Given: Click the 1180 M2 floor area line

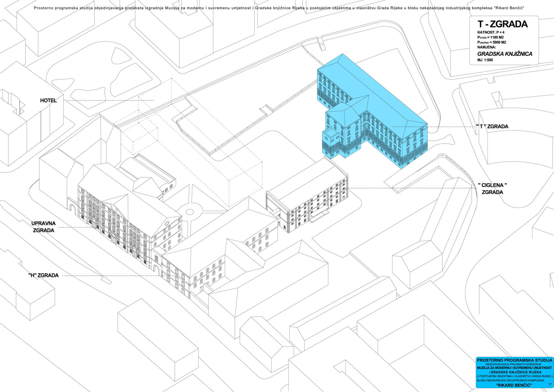Looking at the screenshot, I should [x=491, y=37].
